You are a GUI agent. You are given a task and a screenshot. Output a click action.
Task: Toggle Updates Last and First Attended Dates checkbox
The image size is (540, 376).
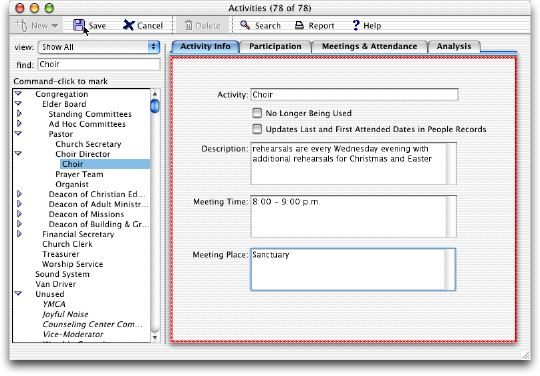pos(257,129)
